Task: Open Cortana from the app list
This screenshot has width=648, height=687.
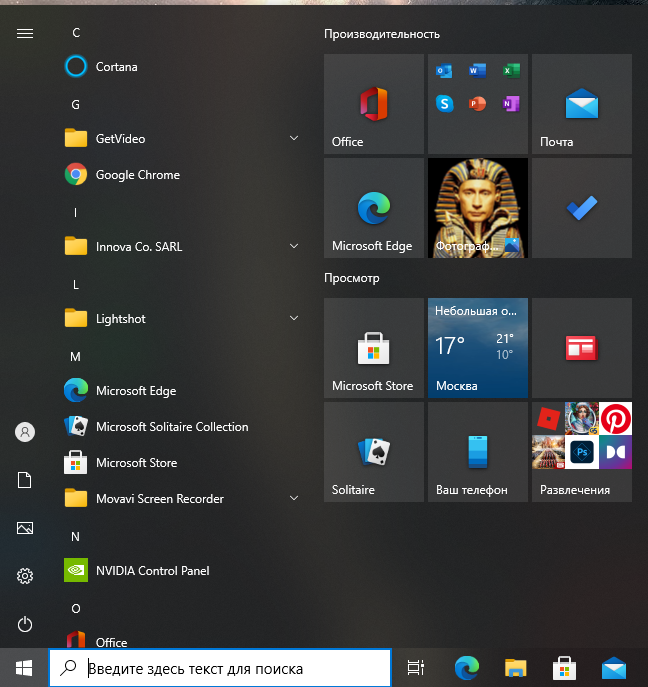Action: click(x=182, y=67)
